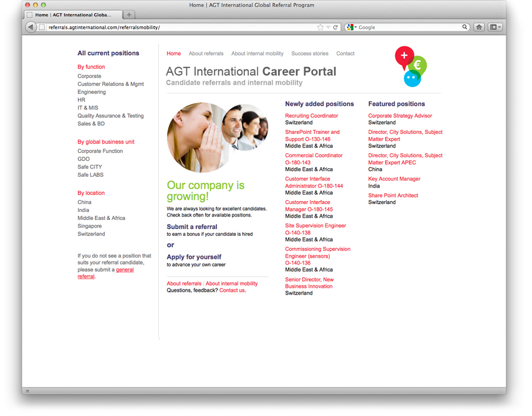Select Engineering function
This screenshot has height=416, width=532.
click(92, 92)
